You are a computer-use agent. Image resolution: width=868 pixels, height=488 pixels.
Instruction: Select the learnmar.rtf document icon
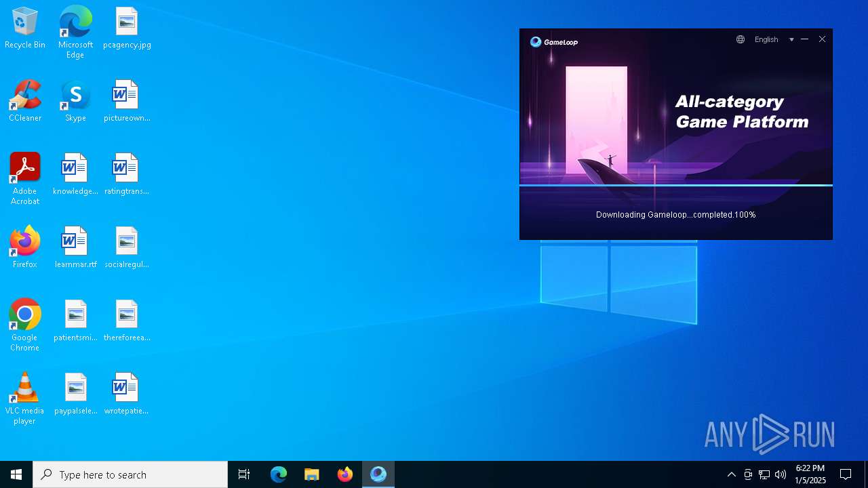75,247
